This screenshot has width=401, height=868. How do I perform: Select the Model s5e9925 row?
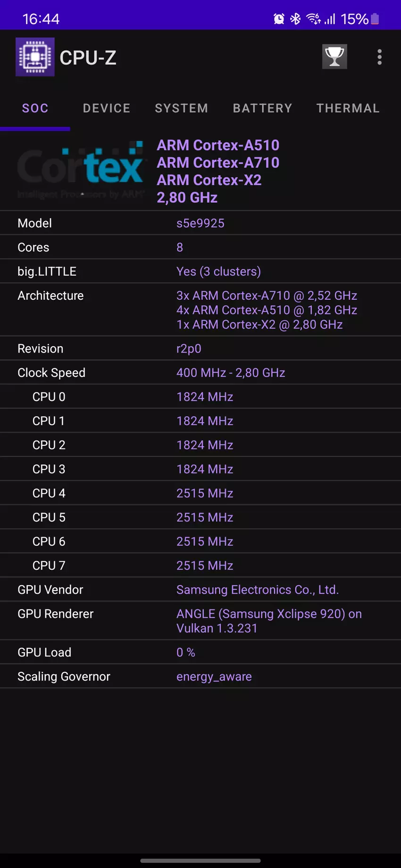(200, 223)
